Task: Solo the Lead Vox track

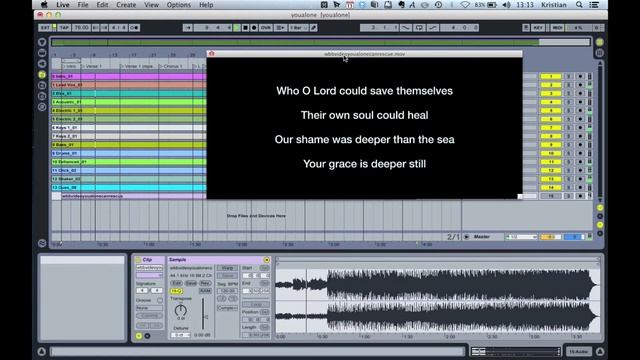Action: [568, 85]
